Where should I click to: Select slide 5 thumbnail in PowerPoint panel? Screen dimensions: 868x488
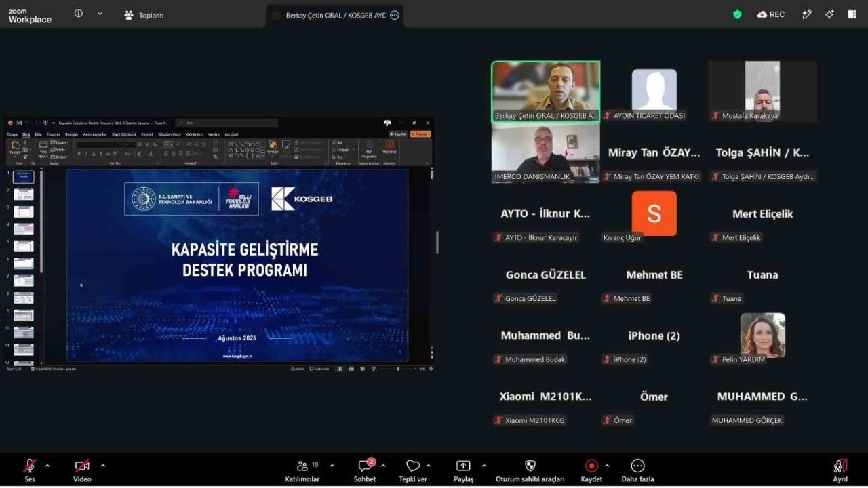pos(24,246)
